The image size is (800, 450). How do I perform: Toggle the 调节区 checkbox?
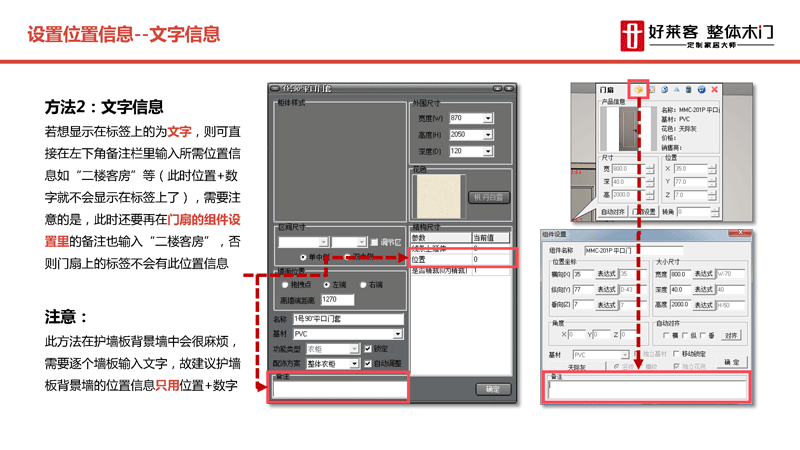click(x=374, y=242)
